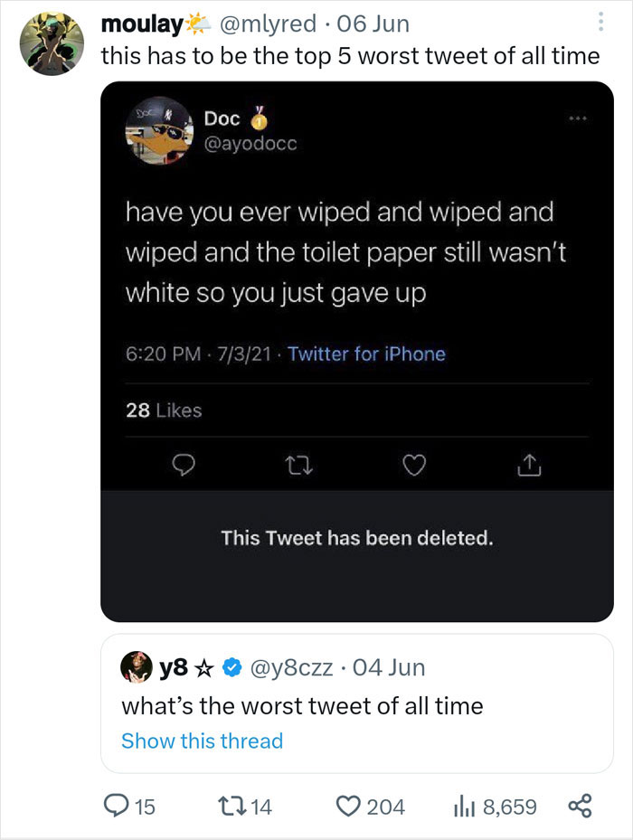Open ellipsis menu on Doc's tweet
633x840 pixels.
(576, 118)
